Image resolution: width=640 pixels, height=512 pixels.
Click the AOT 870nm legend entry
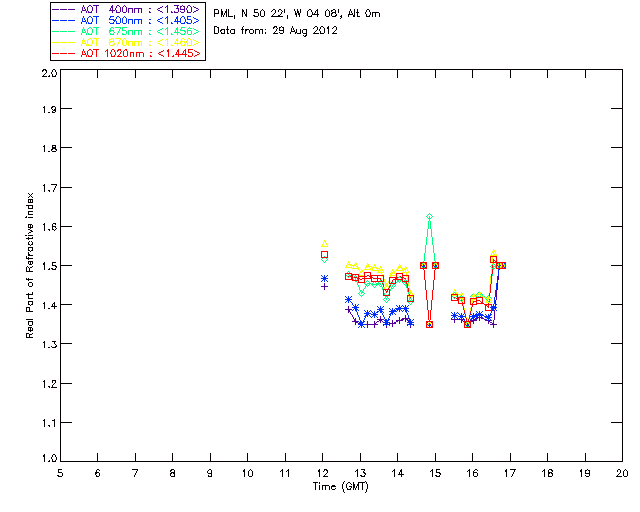pos(126,42)
